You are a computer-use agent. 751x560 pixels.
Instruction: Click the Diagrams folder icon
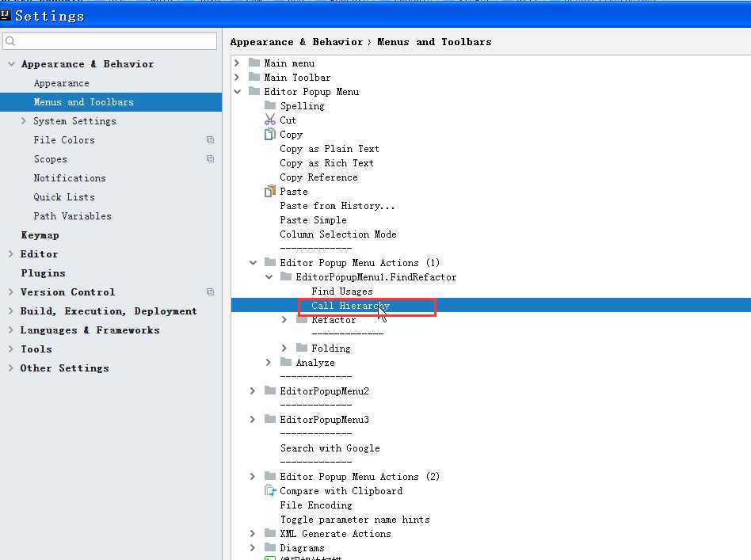point(270,547)
